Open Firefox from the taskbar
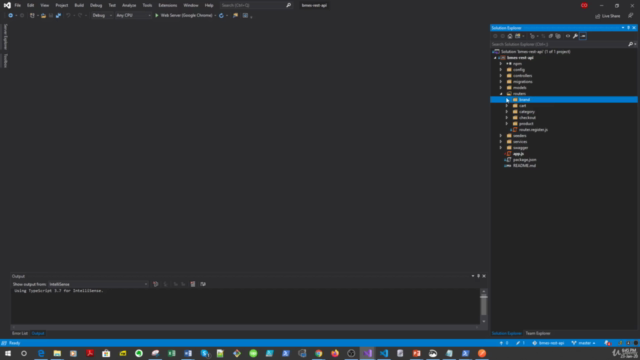The width and height of the screenshot is (640, 360). 335,353
